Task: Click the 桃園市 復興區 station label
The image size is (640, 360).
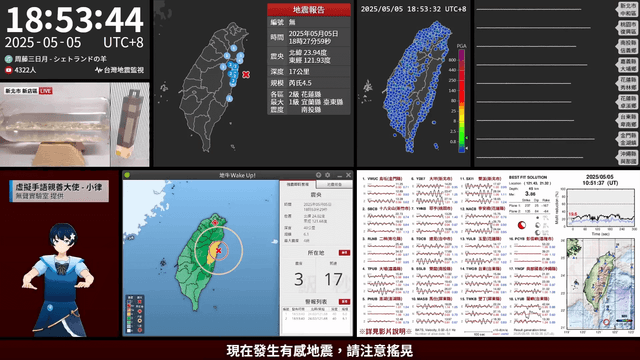Action: pos(627,28)
